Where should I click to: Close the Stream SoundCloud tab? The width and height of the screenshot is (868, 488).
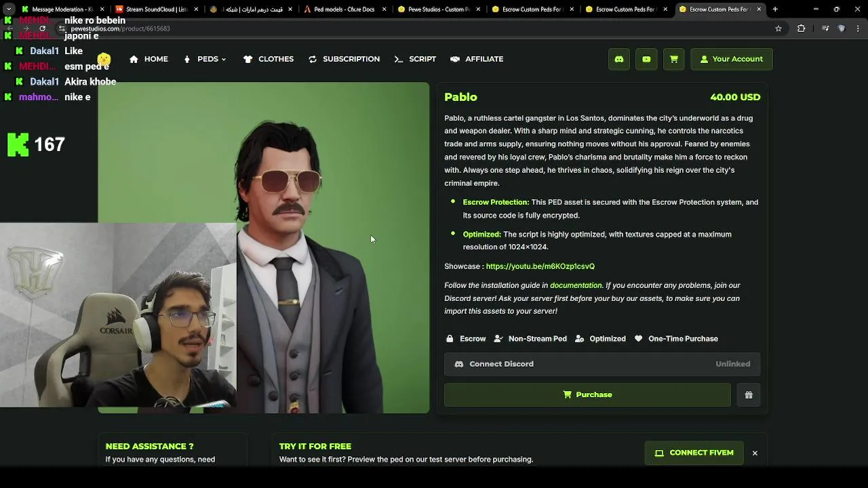196,9
